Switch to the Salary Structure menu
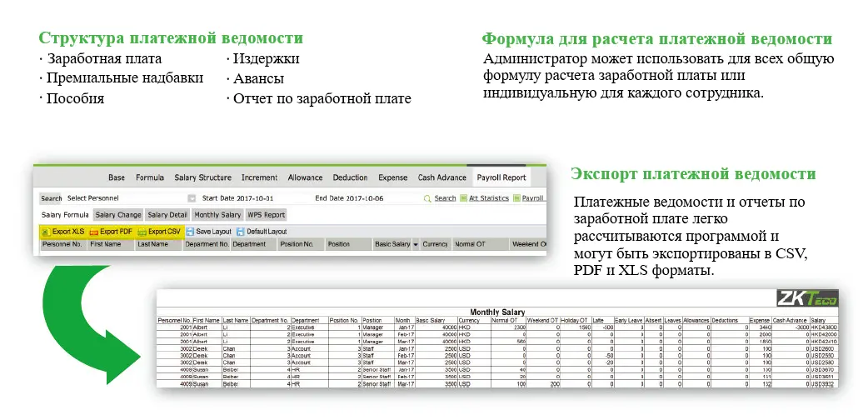Screen dimensions: 868x420 (202, 177)
